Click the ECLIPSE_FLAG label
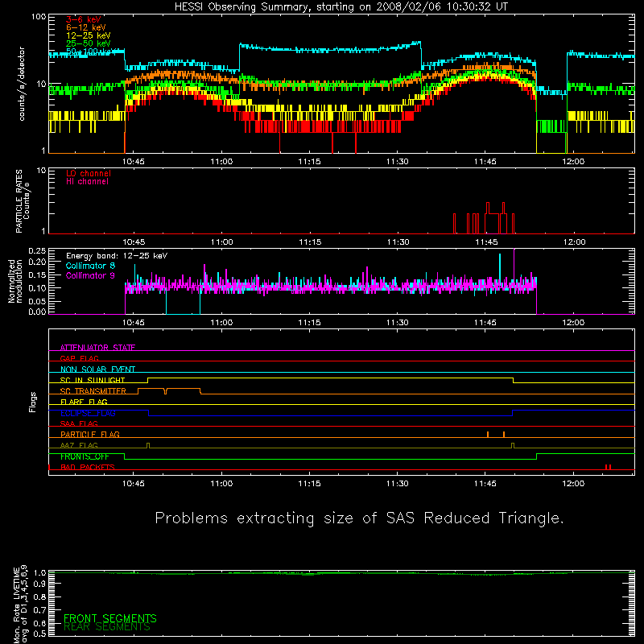The image size is (644, 644). point(88,413)
